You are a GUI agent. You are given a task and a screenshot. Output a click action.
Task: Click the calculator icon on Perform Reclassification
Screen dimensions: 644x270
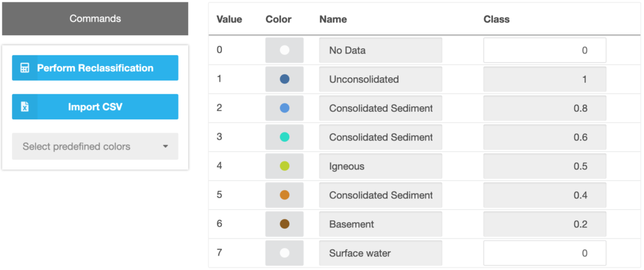click(x=25, y=68)
